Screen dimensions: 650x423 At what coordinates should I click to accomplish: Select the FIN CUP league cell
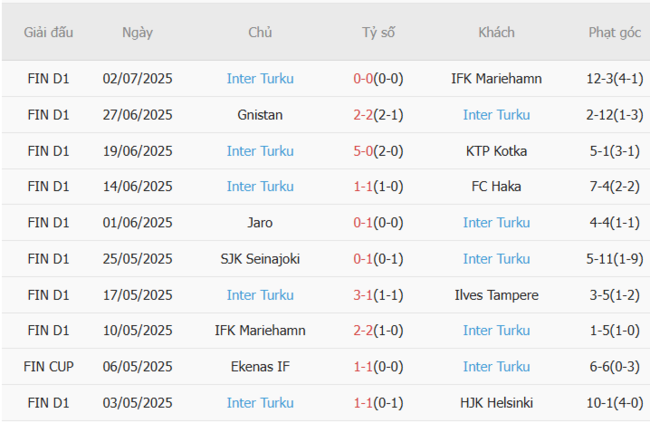[x=49, y=367]
